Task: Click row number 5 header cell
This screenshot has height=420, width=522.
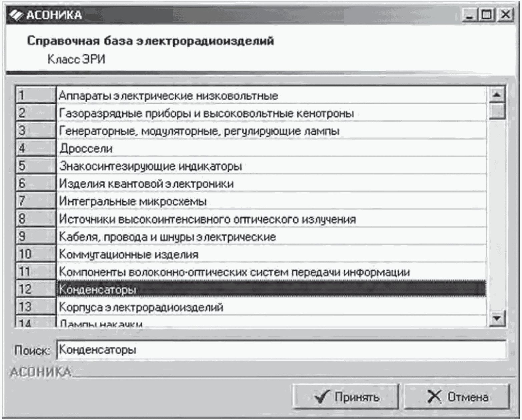Action: coord(36,166)
